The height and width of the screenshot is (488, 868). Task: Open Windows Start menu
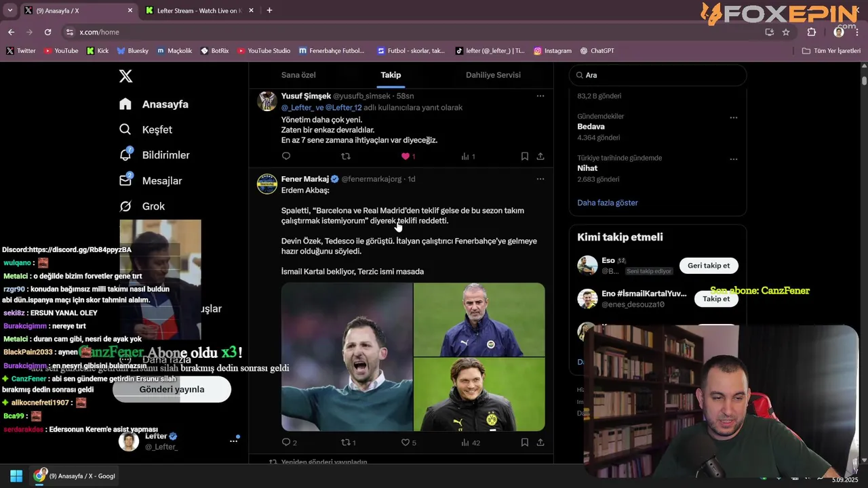16,476
